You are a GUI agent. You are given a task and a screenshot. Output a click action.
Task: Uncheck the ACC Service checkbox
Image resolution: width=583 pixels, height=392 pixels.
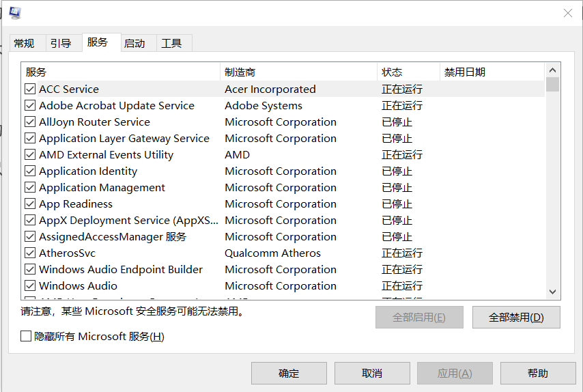[30, 89]
